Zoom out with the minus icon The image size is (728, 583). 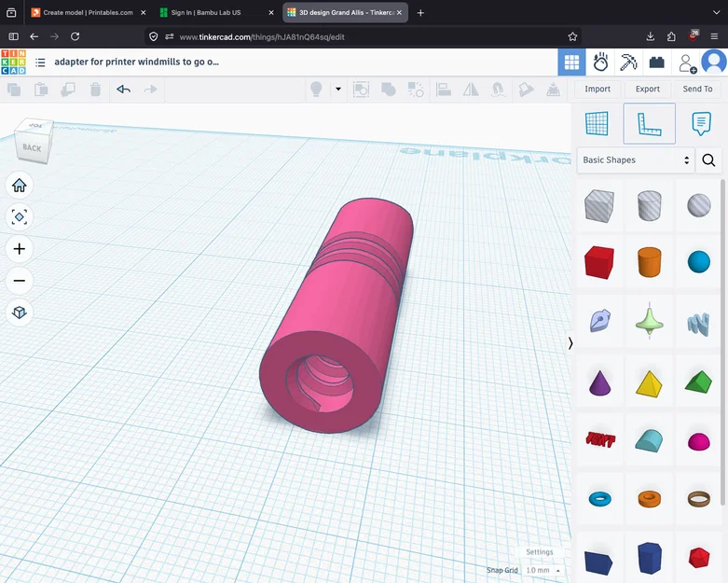tap(20, 281)
